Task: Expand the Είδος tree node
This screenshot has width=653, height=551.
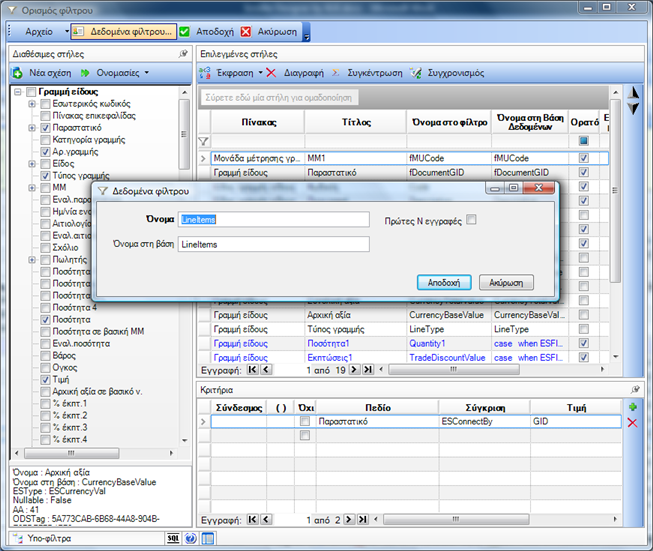Action: click(x=32, y=164)
